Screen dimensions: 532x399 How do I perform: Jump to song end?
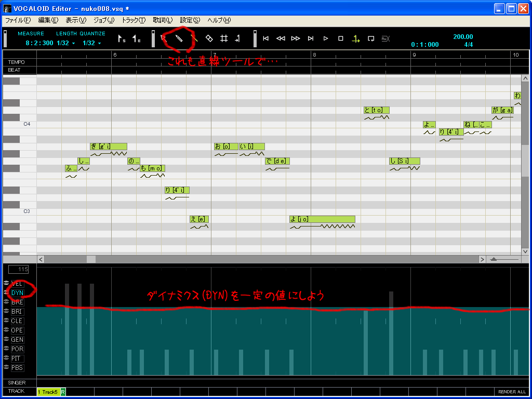click(311, 38)
